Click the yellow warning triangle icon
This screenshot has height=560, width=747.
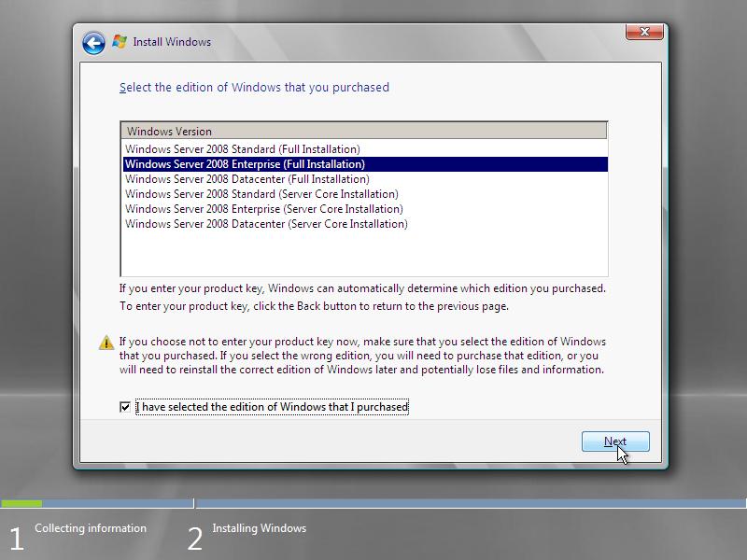click(x=106, y=343)
